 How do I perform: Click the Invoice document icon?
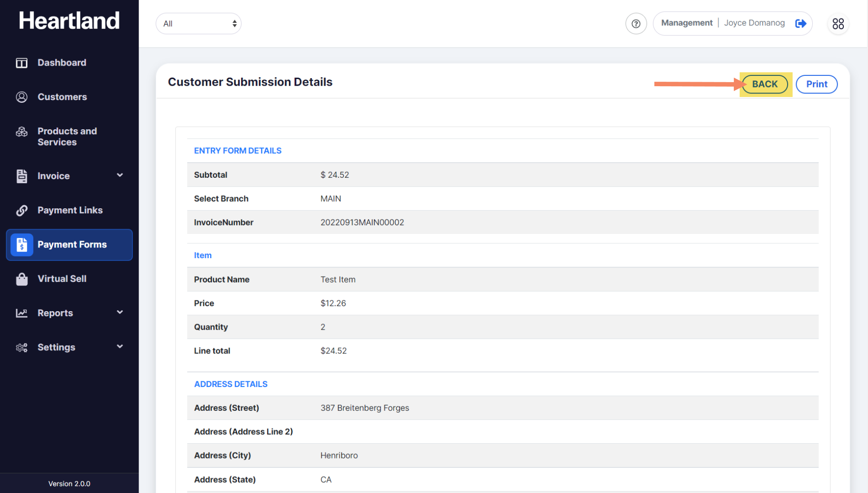point(22,176)
